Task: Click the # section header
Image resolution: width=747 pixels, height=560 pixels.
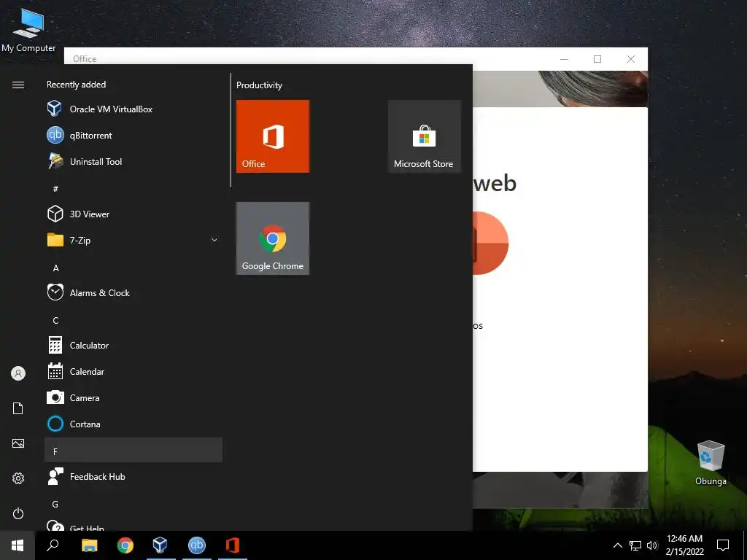Action: click(x=133, y=189)
